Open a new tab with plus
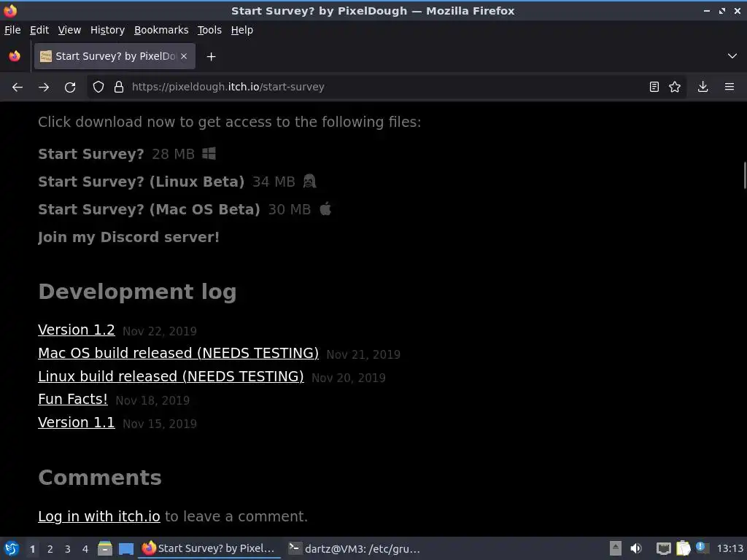Screen dimensions: 747x560 coord(211,57)
